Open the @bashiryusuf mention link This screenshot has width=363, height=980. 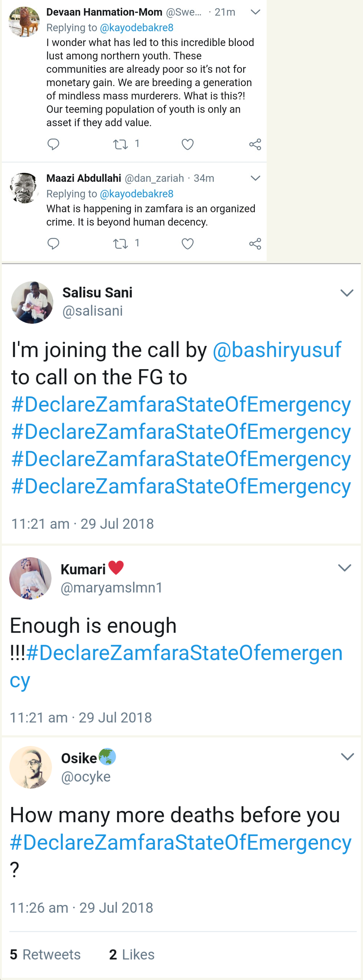(277, 350)
